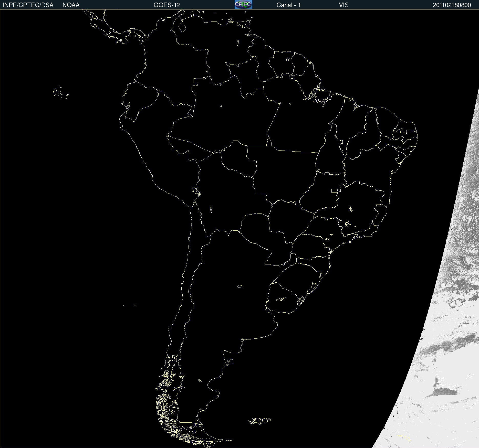Screen dimensions: 479x448
Task: Select the INPE/CPTEC/DSA header text
Action: 28,5
